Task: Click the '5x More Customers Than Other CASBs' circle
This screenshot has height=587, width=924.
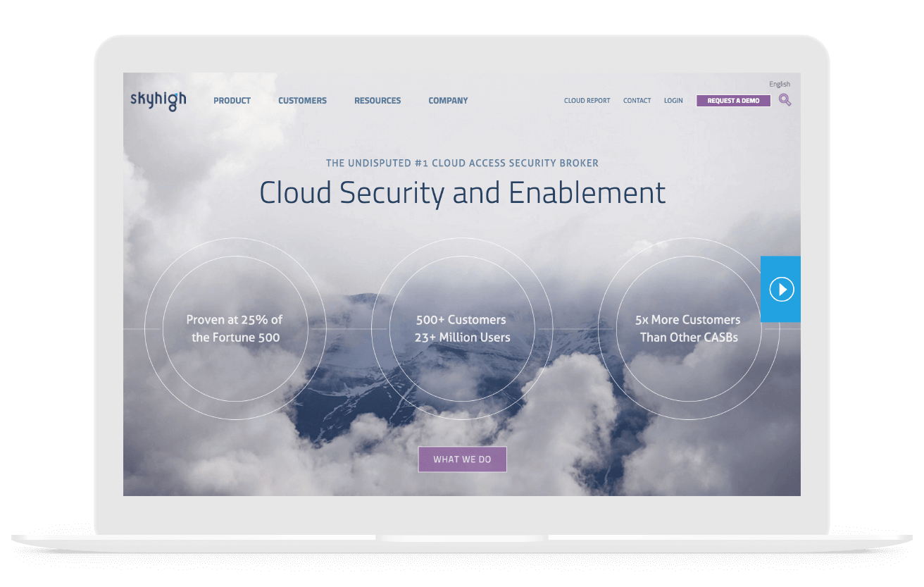Action: [689, 329]
